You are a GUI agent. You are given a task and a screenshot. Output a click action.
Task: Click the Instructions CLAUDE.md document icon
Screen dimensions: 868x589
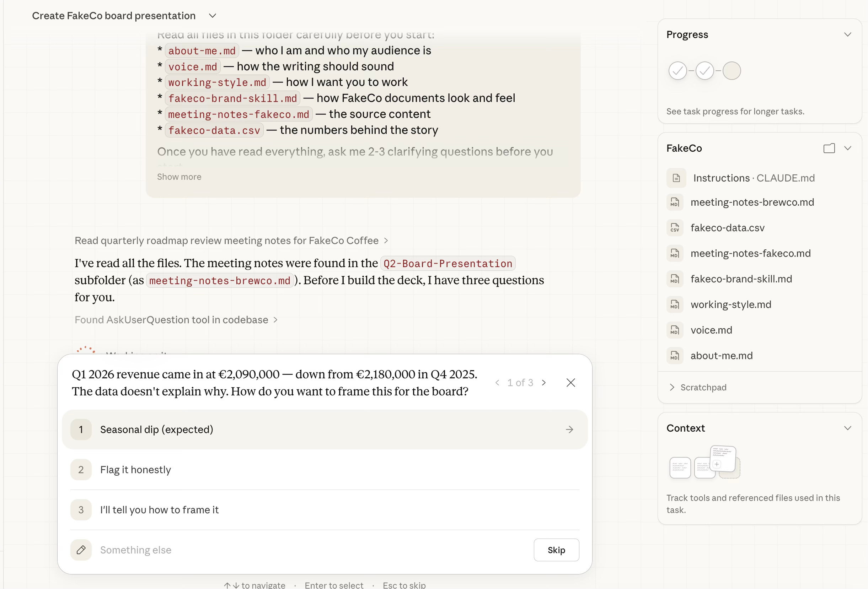tap(676, 178)
